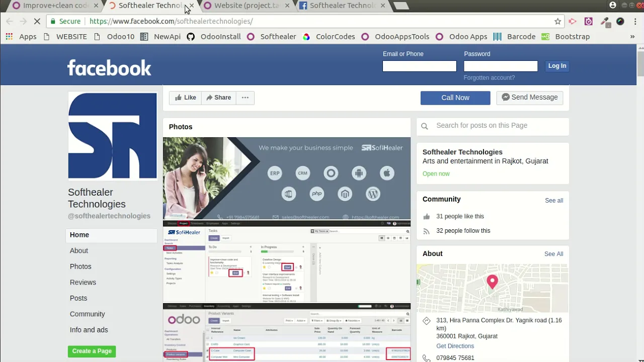Click the Share button on the page
Viewport: 644px width, 362px height.
pos(219,98)
